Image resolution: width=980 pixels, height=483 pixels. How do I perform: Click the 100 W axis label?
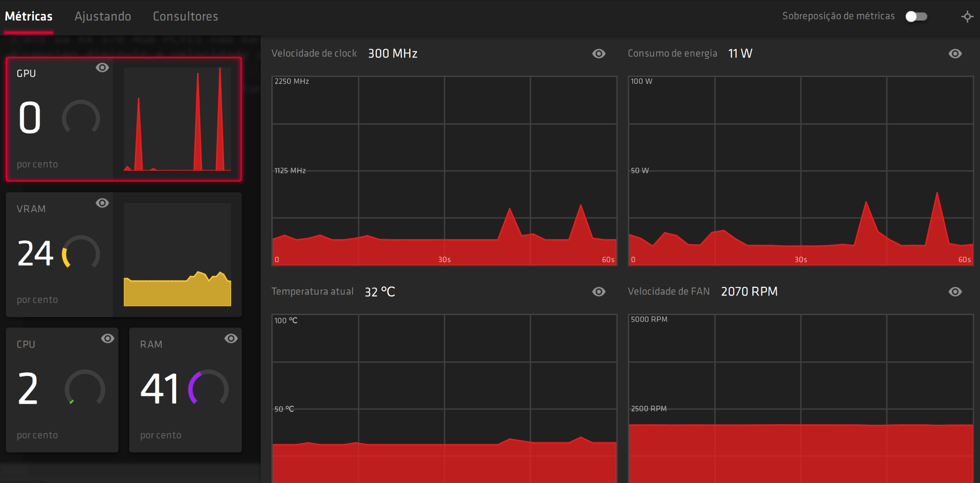coord(642,81)
